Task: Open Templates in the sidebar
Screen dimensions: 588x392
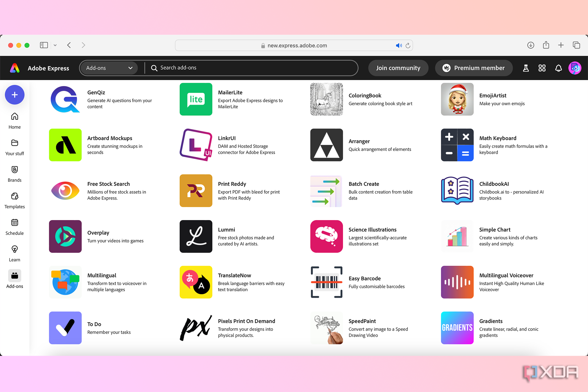Action: pos(15,201)
